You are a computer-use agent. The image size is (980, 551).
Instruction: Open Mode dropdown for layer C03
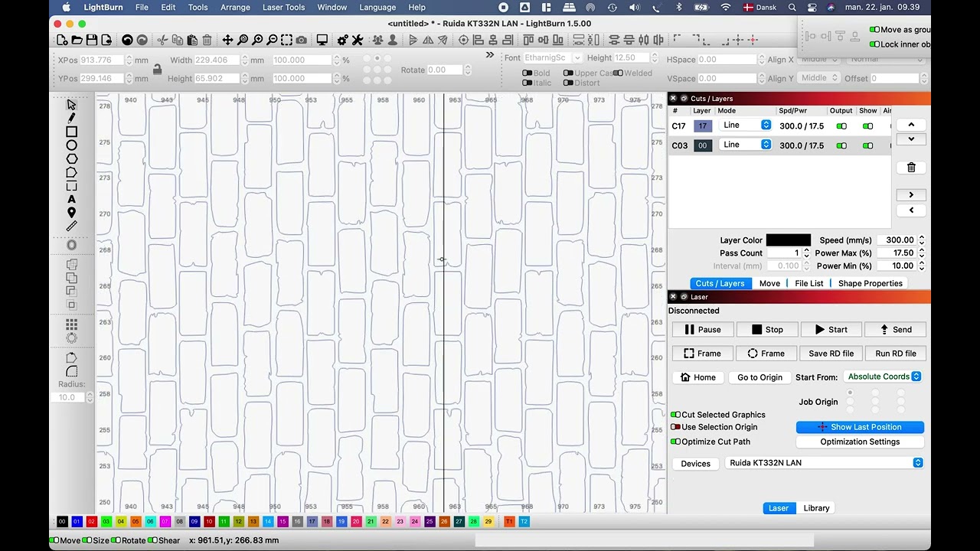[744, 145]
